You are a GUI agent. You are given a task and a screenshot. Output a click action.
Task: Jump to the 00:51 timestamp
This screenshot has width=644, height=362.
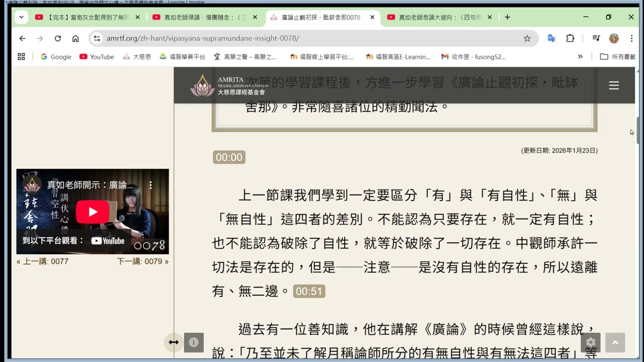(309, 292)
